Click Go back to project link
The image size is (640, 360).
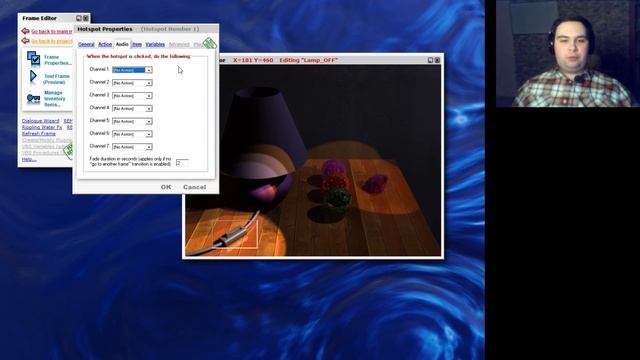52,41
